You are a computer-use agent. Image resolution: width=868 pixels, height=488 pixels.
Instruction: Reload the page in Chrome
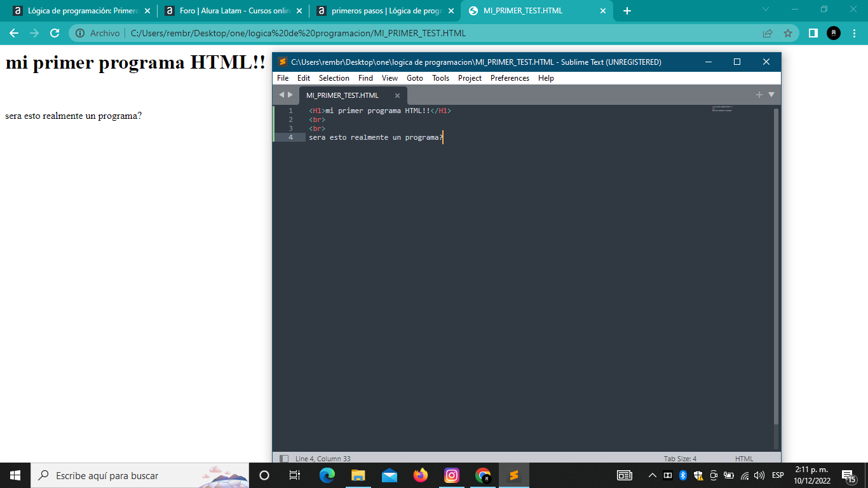click(x=55, y=33)
